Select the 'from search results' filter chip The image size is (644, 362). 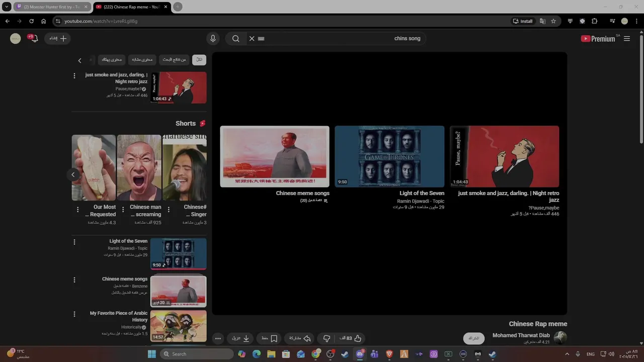coord(174,59)
